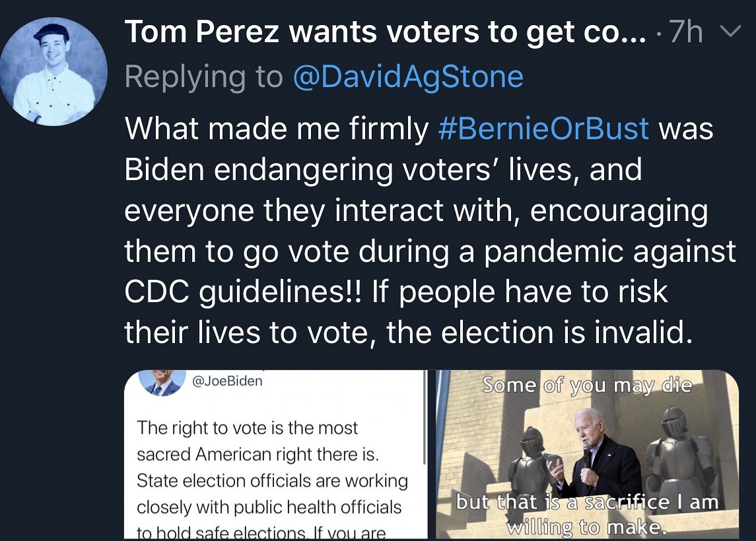Click the Joe Biden avatar in embedded screenshot
Image resolution: width=756 pixels, height=541 pixels.
(161, 383)
